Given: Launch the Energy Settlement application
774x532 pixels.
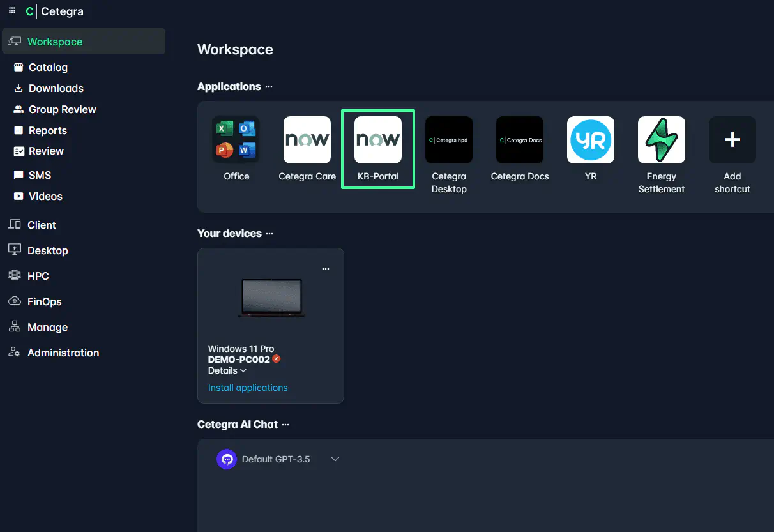Looking at the screenshot, I should (x=662, y=140).
